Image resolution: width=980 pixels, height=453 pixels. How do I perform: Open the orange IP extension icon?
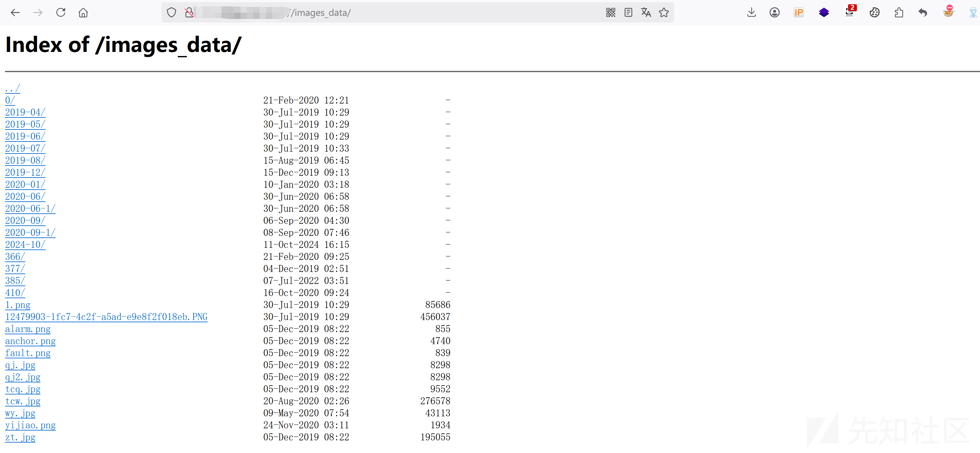(799, 13)
